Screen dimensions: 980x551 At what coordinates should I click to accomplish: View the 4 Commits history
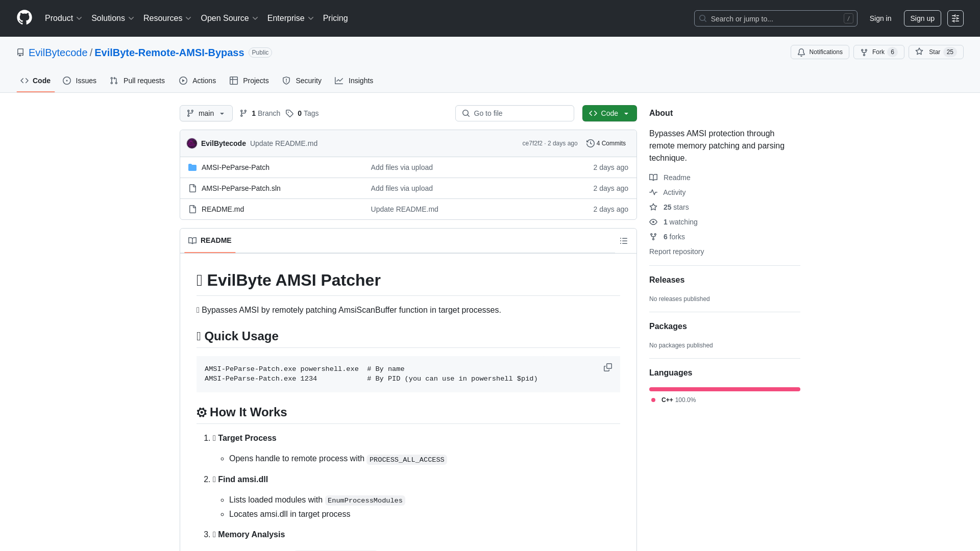[x=606, y=143]
